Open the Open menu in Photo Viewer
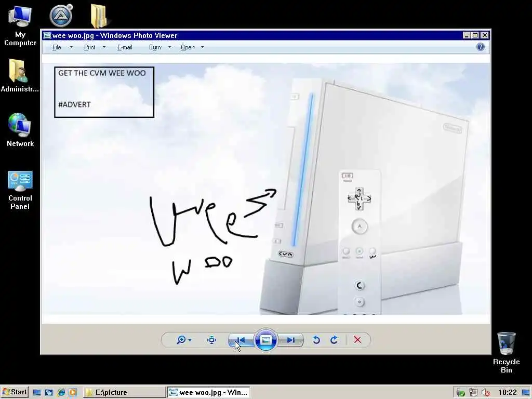 [188, 47]
